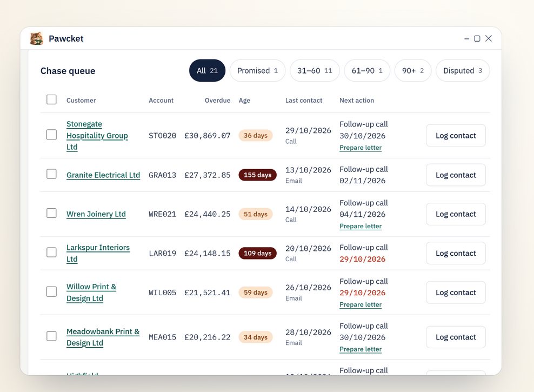Show 90+ days accounts

pyautogui.click(x=413, y=70)
